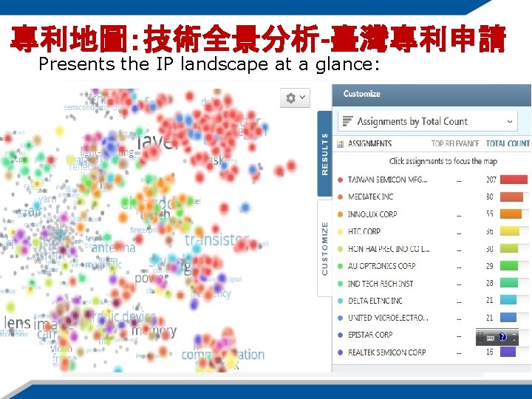Click the sort bars icon beside Assignments

click(x=347, y=121)
